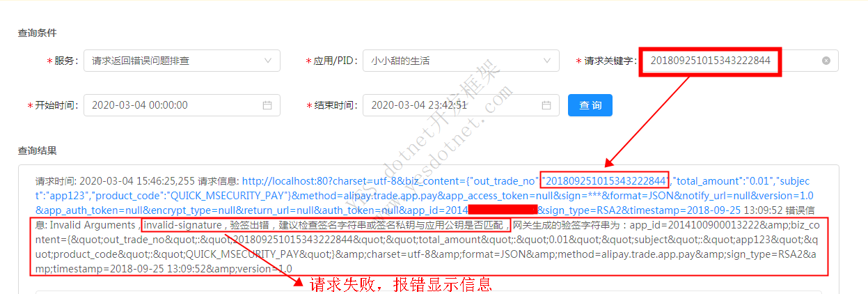Select the 请求返回错误问题排查 service combo box

[x=182, y=61]
